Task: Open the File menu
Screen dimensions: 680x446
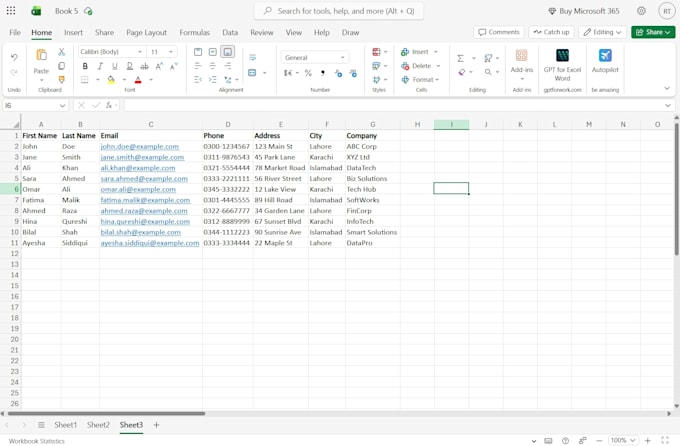Action: [x=15, y=33]
